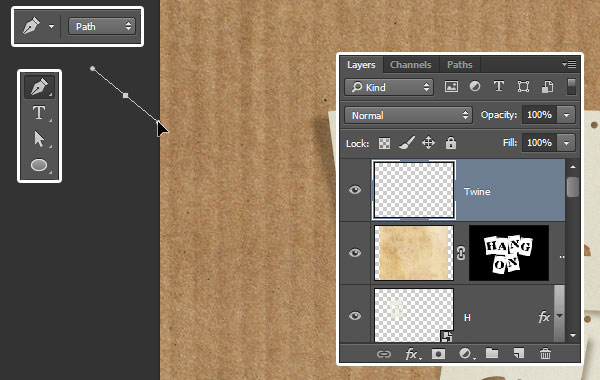Open the Kind filter type dropdown
600x380 pixels.
pyautogui.click(x=389, y=87)
